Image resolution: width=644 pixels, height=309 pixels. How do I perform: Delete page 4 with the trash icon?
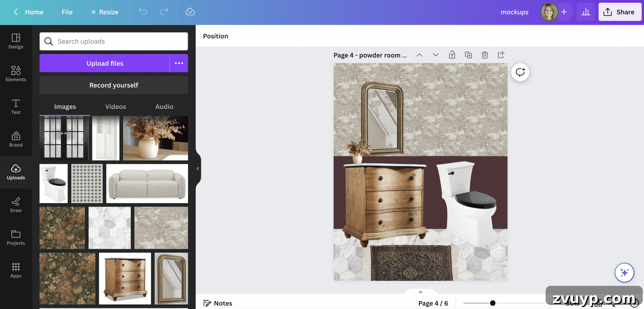tap(485, 55)
